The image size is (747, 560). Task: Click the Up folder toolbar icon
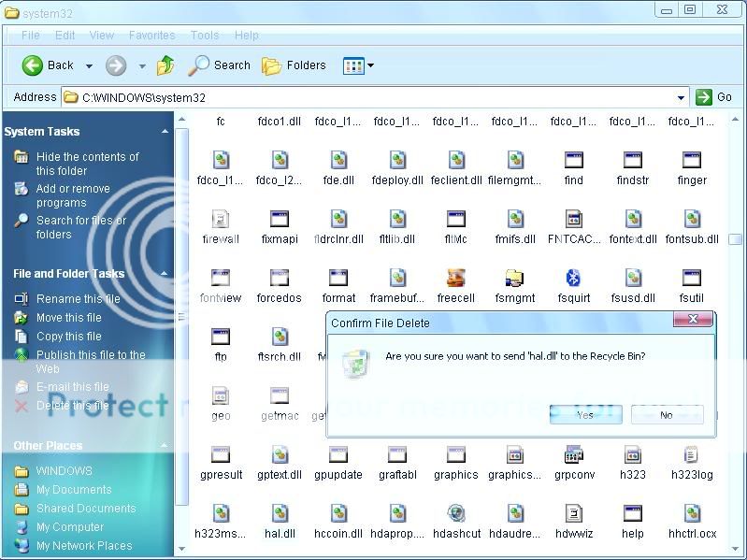[165, 65]
